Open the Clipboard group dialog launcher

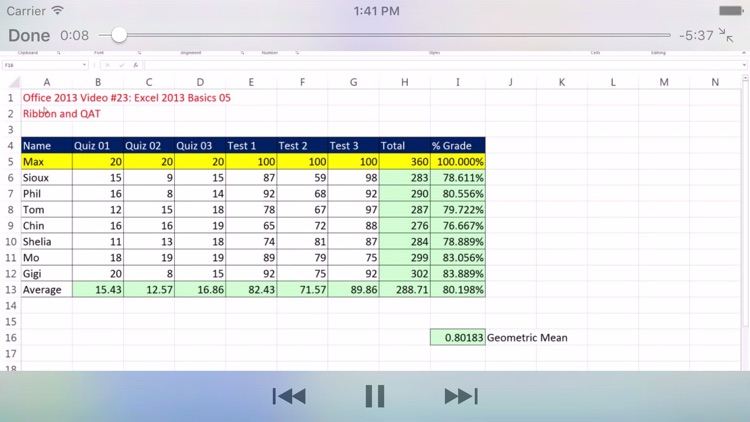[59, 53]
